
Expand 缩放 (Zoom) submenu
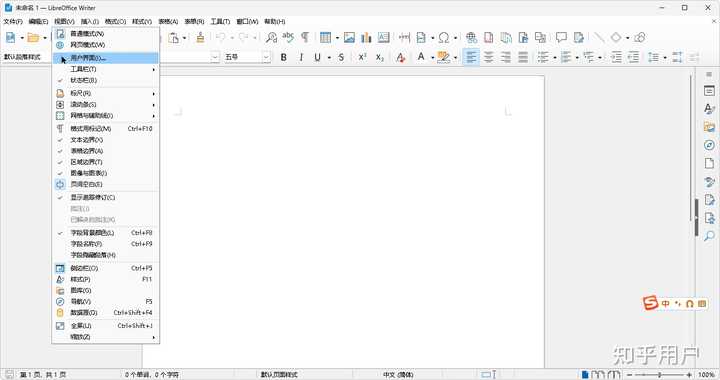click(x=106, y=337)
